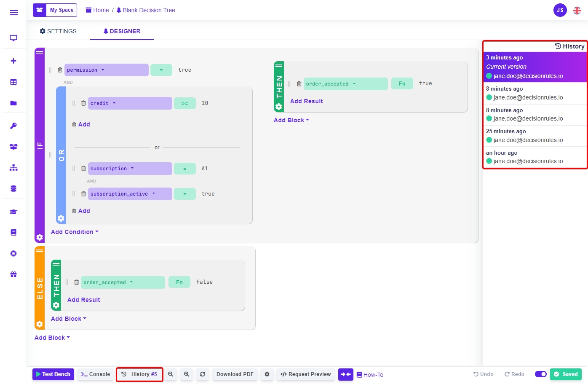The width and height of the screenshot is (588, 384).
Task: Click the hamburger menu icon
Action: tap(13, 13)
